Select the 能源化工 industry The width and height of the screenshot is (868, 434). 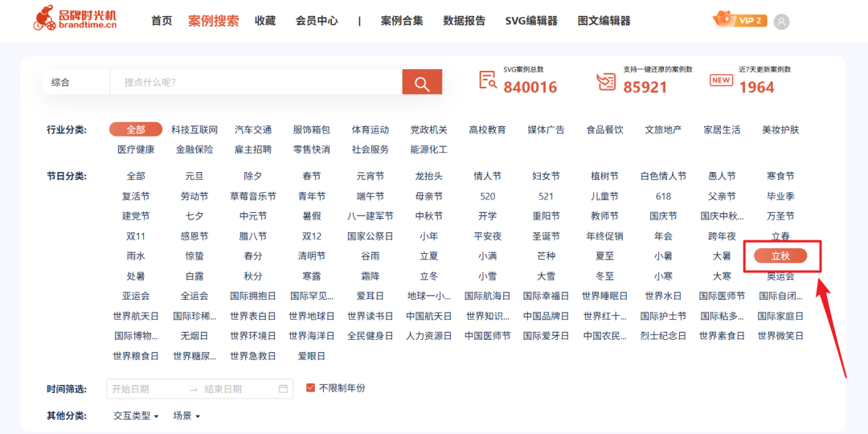coord(429,149)
